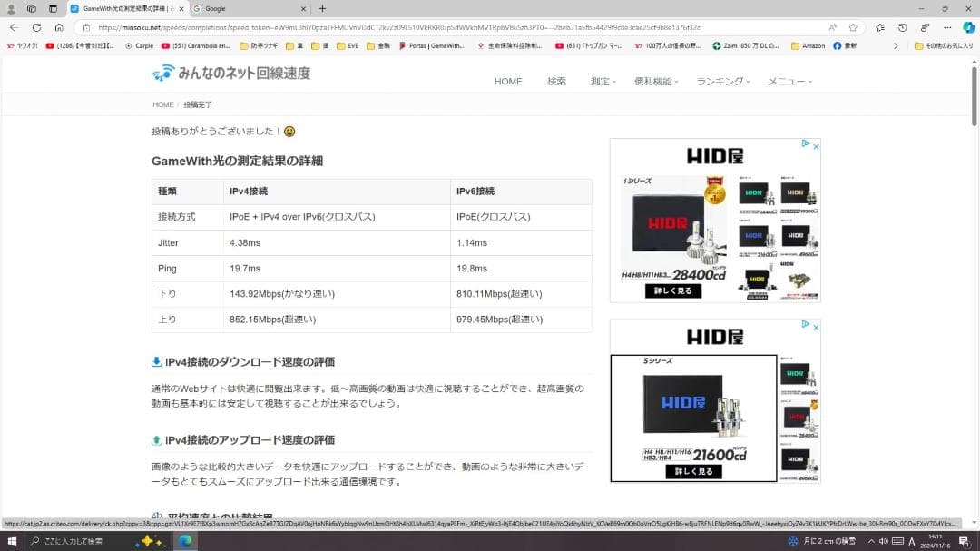Screen dimensions: 980x551
Task: Switch the IME input mode letter A
Action: (x=913, y=541)
